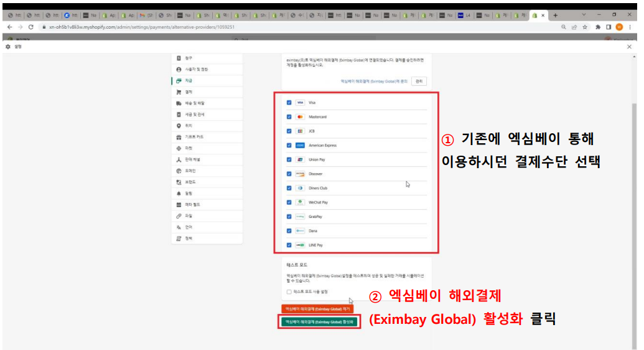Toggle the JCB checkbox

[289, 131]
